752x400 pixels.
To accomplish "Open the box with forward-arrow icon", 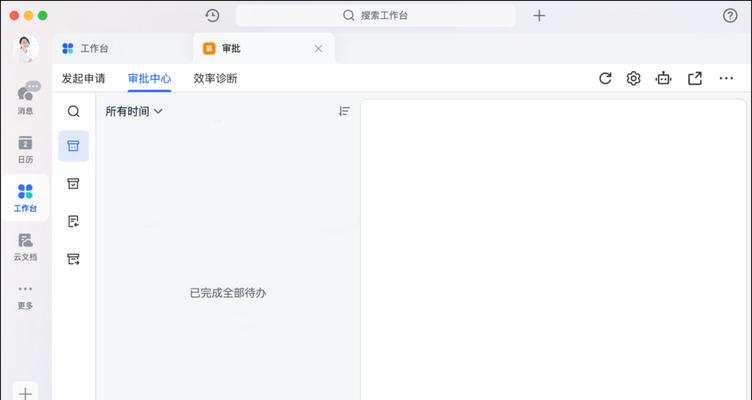I will (x=73, y=259).
